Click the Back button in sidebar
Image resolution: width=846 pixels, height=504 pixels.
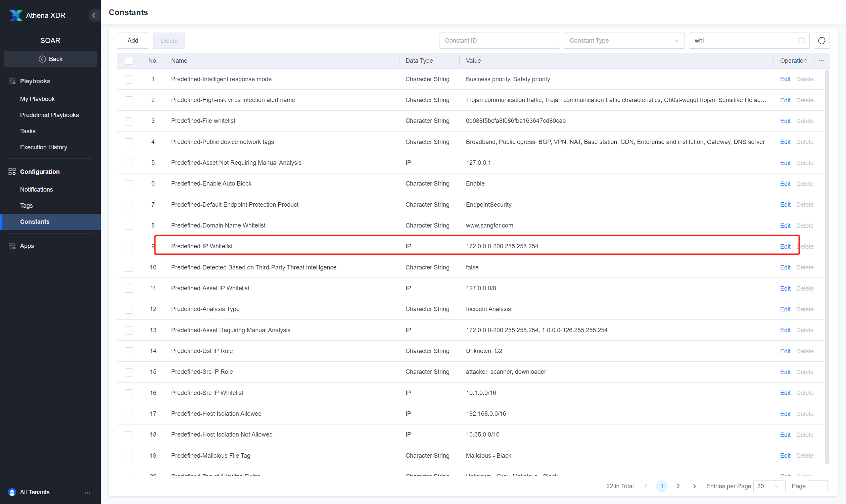click(50, 59)
